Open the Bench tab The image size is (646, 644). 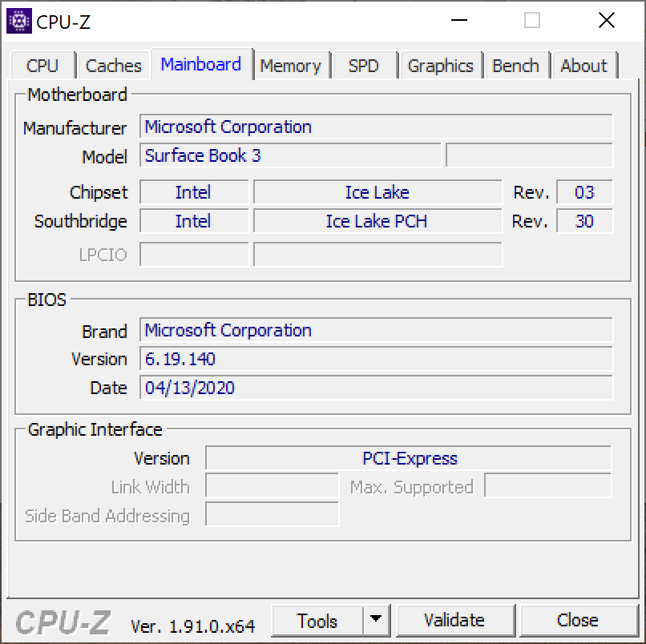(515, 66)
